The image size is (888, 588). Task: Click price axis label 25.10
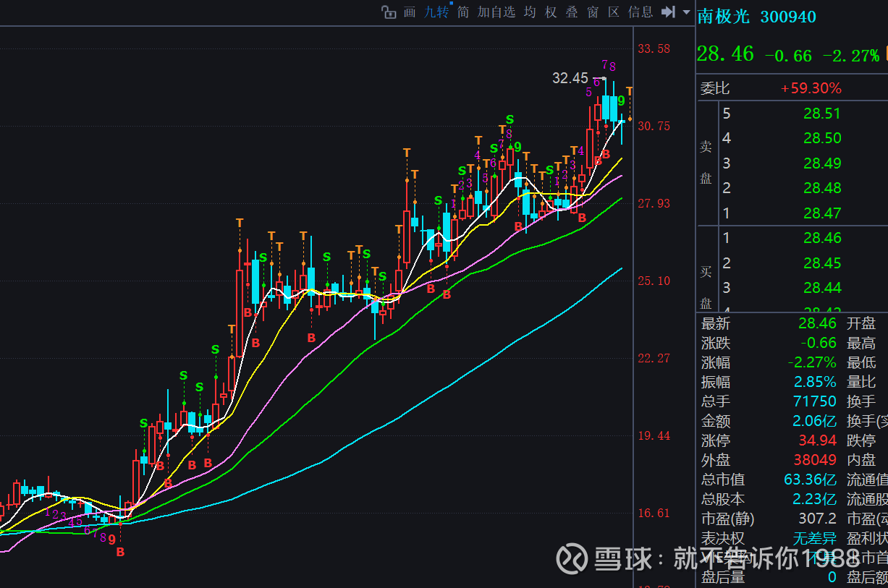(654, 281)
